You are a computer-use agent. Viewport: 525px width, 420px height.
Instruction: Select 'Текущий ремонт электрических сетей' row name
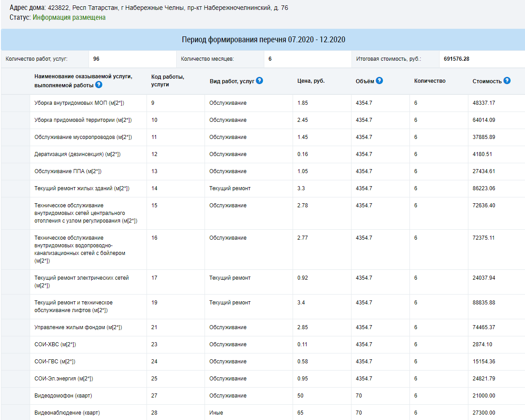81,281
